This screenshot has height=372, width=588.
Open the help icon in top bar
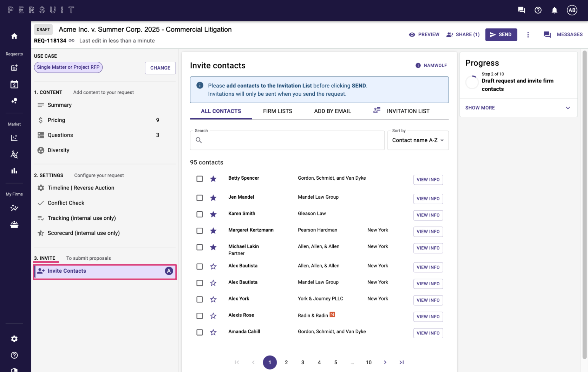click(x=538, y=10)
